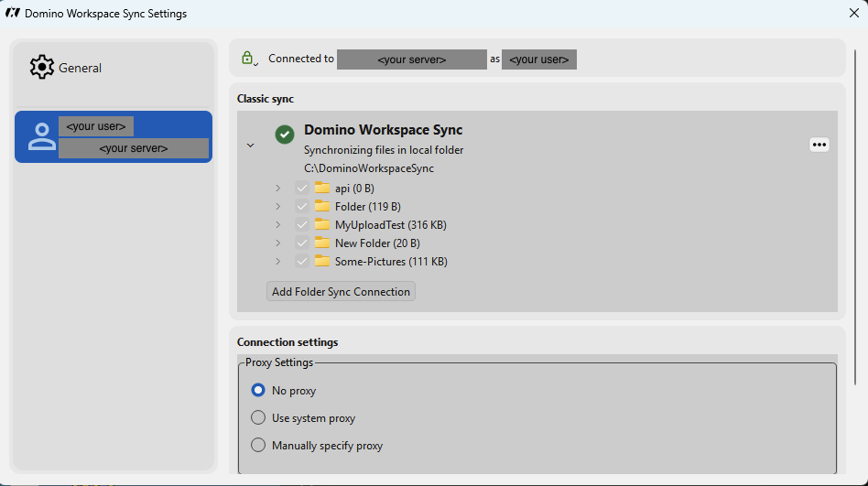Image resolution: width=868 pixels, height=486 pixels.
Task: Click the Domino Workspace Sync heading
Action: click(x=383, y=130)
